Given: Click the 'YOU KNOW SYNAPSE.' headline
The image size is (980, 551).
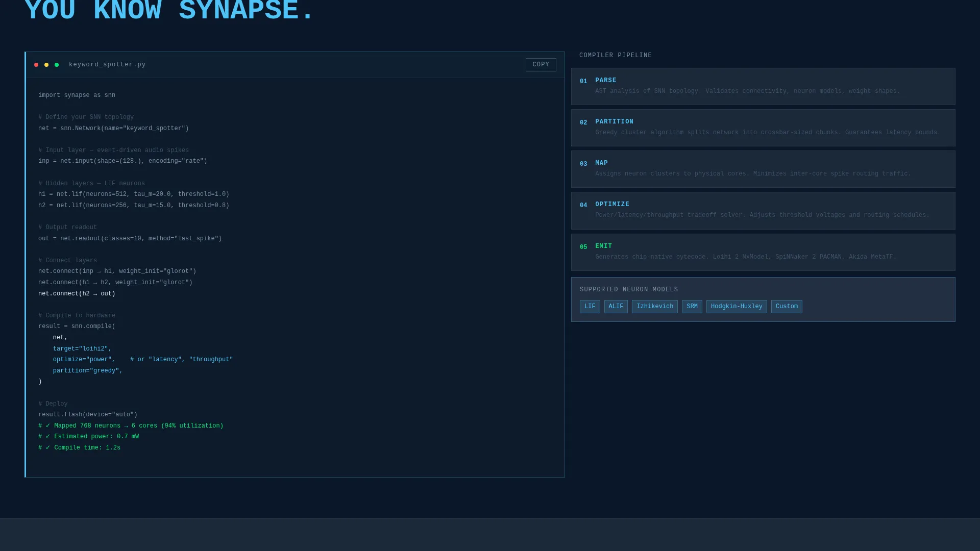Looking at the screenshot, I should pyautogui.click(x=169, y=11).
